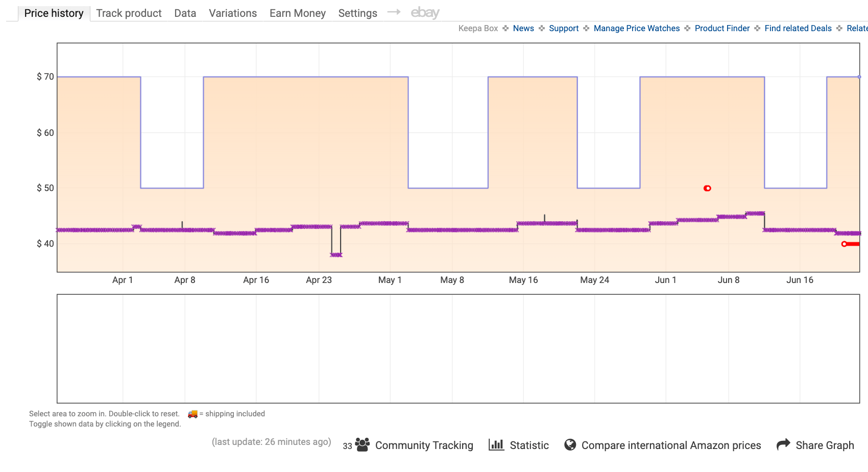Image resolution: width=868 pixels, height=472 pixels.
Task: Select the Price history tab
Action: 54,13
